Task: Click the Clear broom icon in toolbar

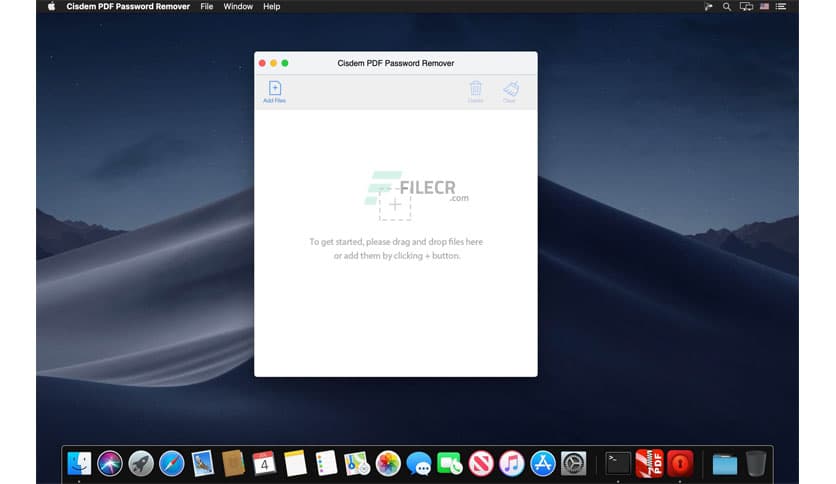Action: pyautogui.click(x=510, y=92)
